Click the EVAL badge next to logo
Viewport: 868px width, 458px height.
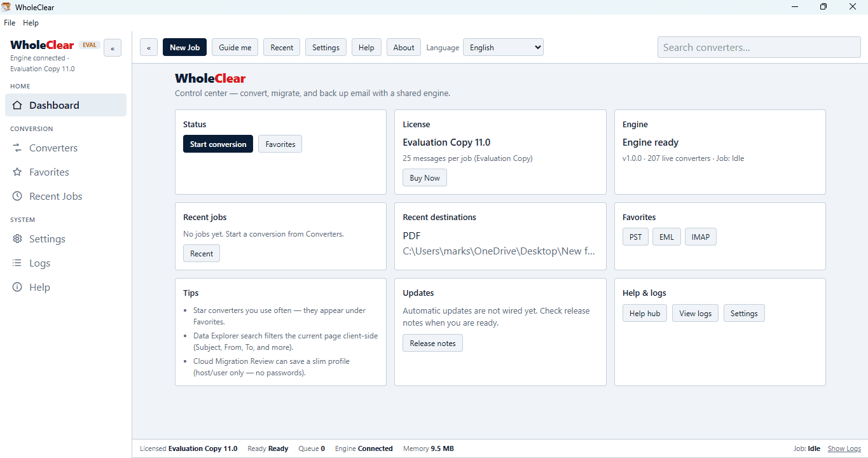click(90, 45)
